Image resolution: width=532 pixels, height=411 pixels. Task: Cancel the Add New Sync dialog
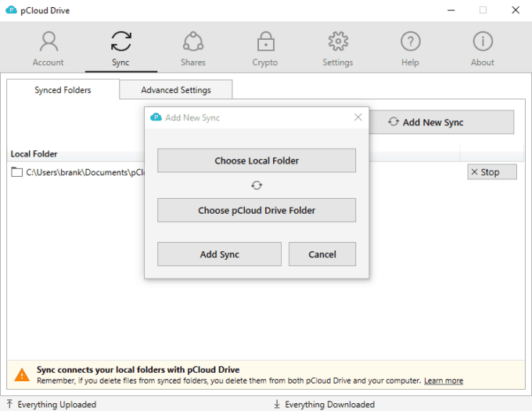322,254
